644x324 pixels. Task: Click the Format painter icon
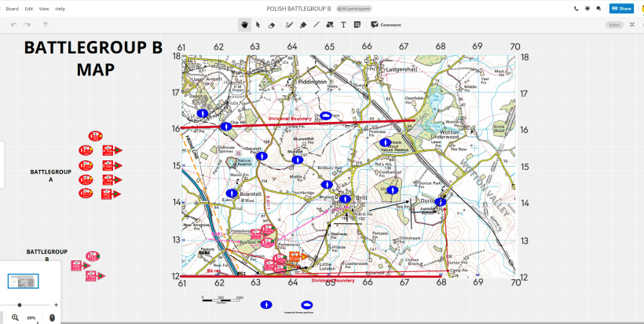pyautogui.click(x=46, y=25)
